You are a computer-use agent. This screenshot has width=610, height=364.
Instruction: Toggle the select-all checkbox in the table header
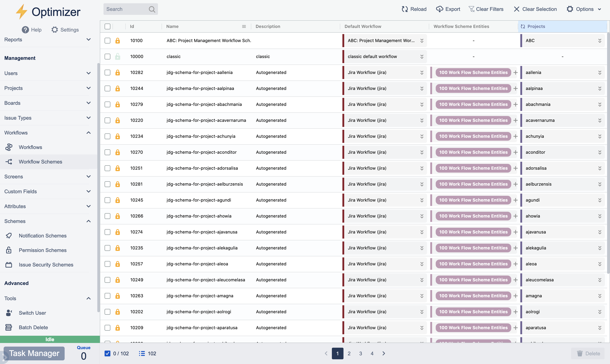107,26
